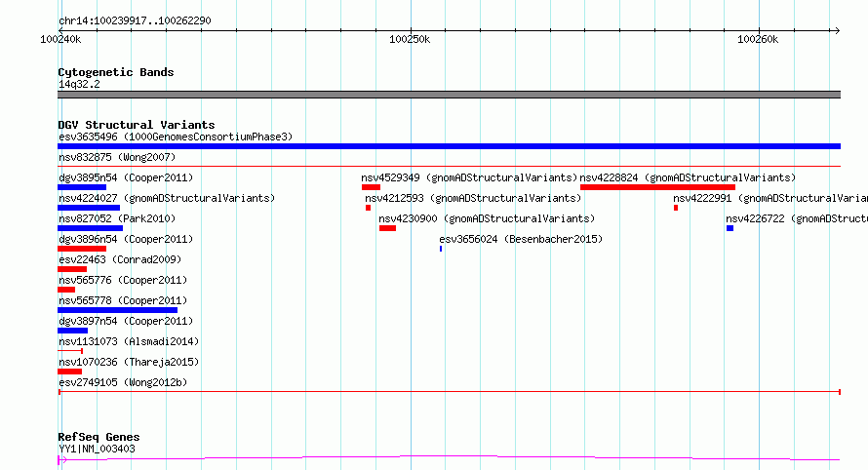Click the 100250k ruler position label
Image resolution: width=868 pixels, height=470 pixels.
click(x=410, y=39)
